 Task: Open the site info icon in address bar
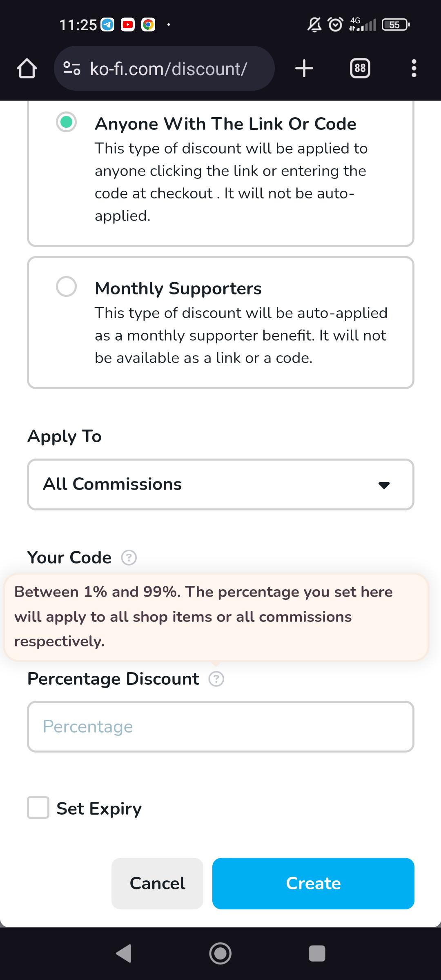click(x=72, y=68)
